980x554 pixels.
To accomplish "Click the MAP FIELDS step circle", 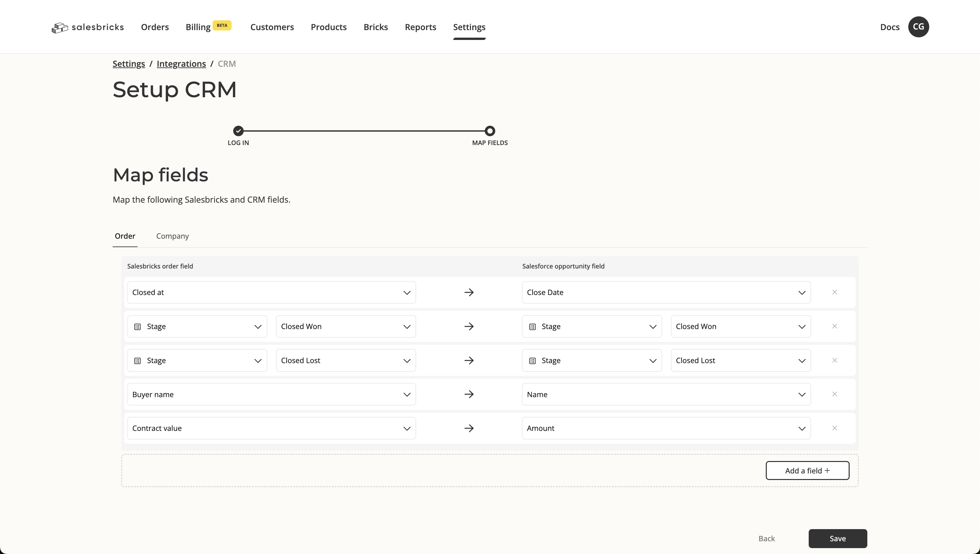I will (490, 131).
